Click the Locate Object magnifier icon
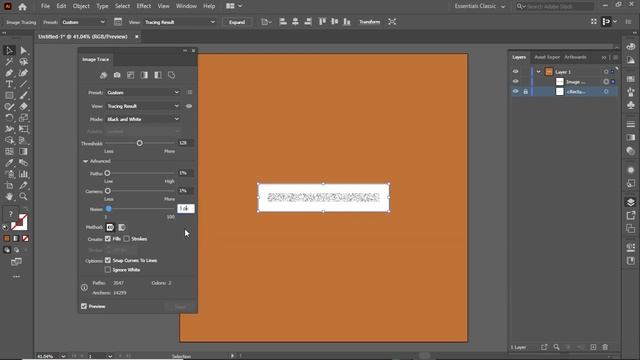The height and width of the screenshot is (360, 640). [556, 347]
